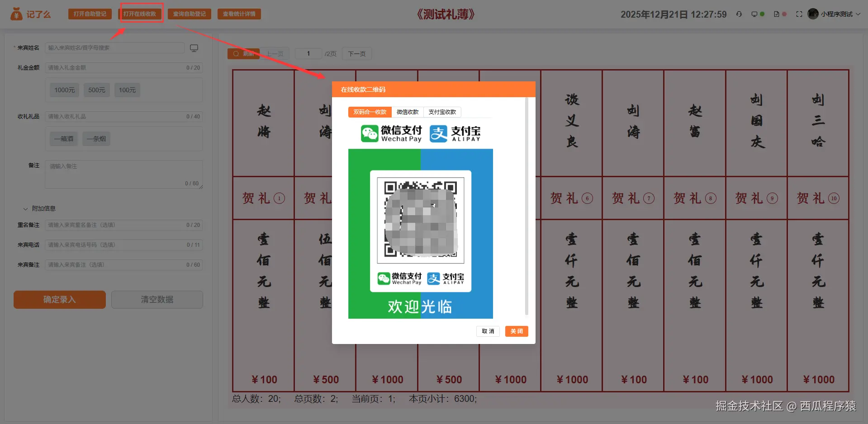Click the 上一页 previous page button
Screen dimensions: 868x424
(x=275, y=54)
